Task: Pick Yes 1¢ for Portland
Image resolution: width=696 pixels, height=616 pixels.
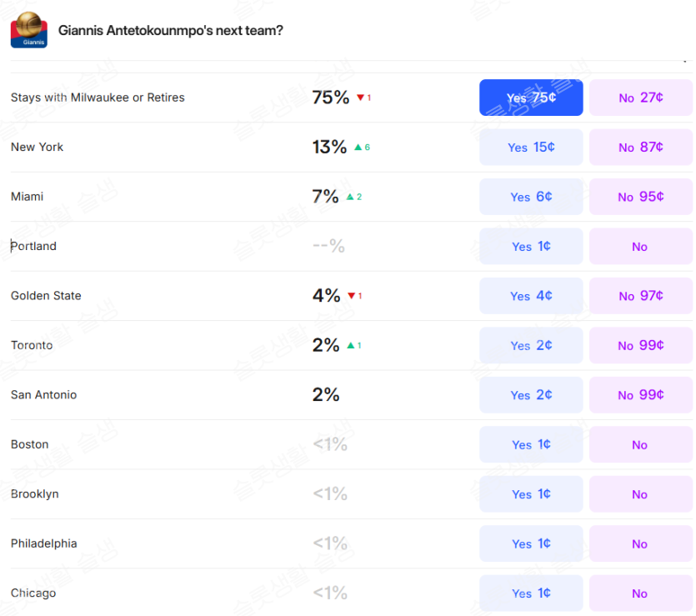Action: point(531,247)
